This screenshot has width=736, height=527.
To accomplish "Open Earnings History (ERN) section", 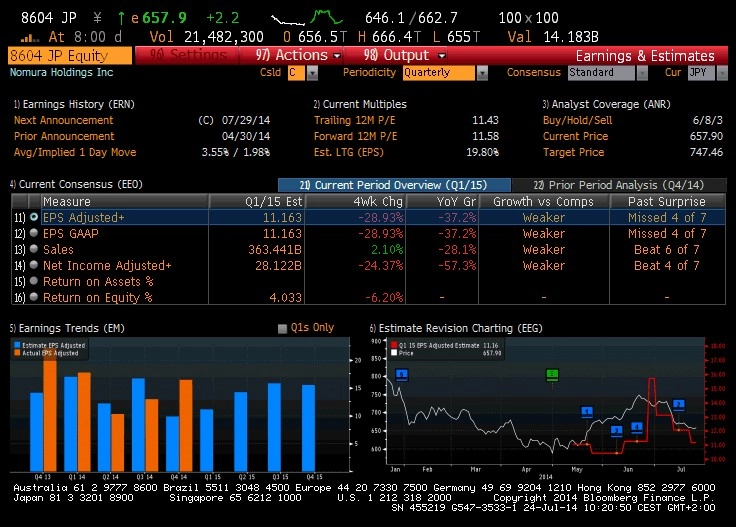I will pyautogui.click(x=74, y=104).
